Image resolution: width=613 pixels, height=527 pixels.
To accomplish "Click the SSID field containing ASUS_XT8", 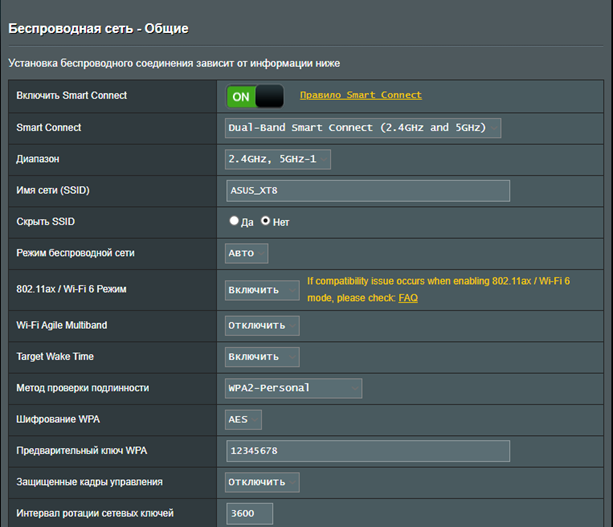I will pos(368,190).
